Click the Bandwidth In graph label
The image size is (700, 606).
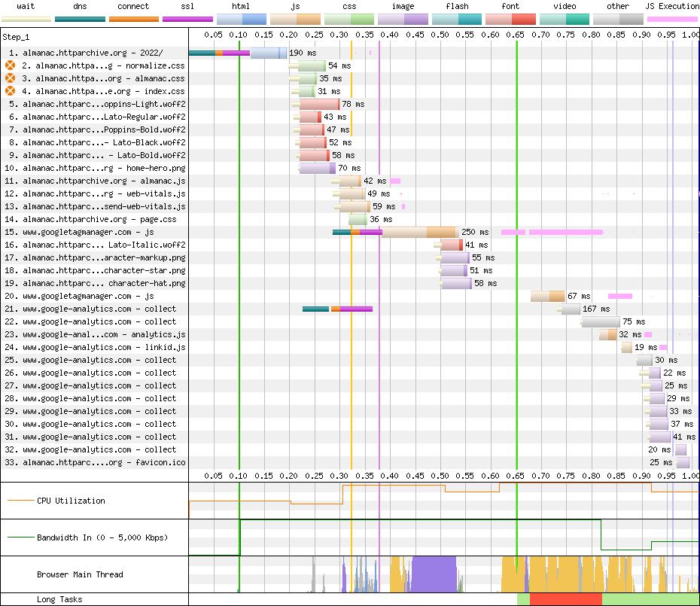point(102,537)
